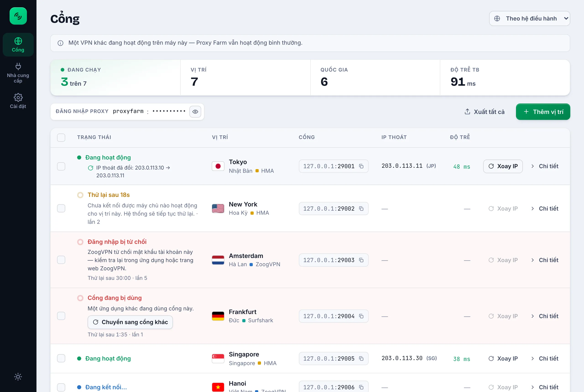Tick the select-all checkbox in the table header
This screenshot has height=392, width=584.
pos(61,137)
